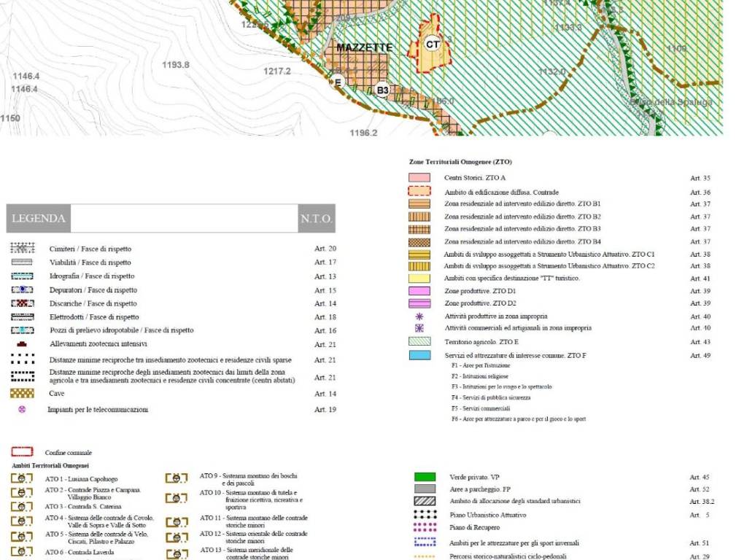Click the green Verde privato VP swatch
This screenshot has width=747, height=560.
pos(425,477)
